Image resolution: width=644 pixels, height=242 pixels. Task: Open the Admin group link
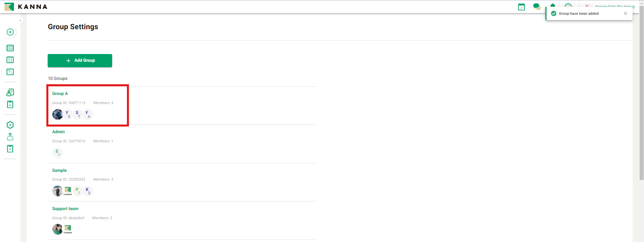point(58,132)
